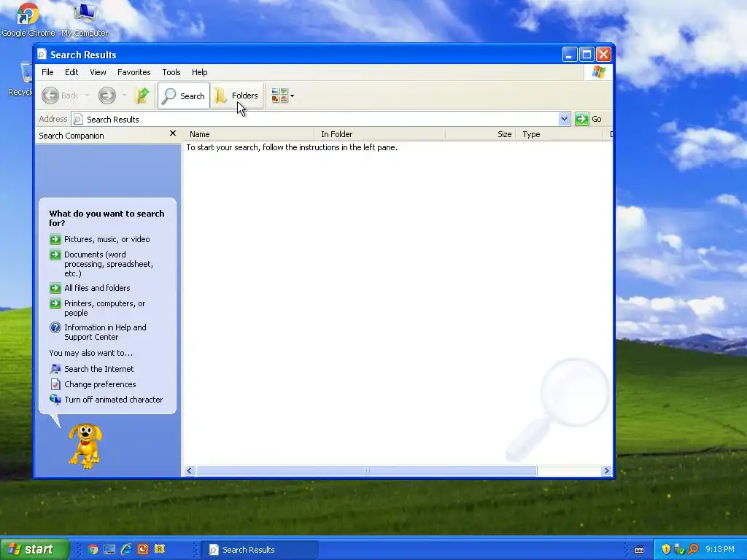Turn off animated character
747x560 pixels.
[x=113, y=400]
